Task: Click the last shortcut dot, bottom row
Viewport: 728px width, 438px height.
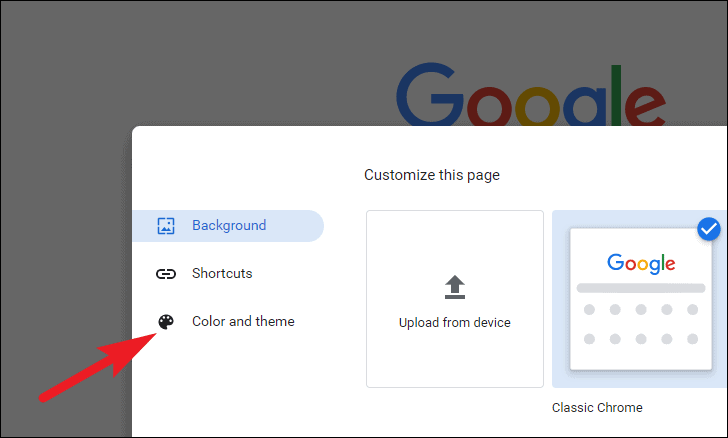Action: [692, 339]
